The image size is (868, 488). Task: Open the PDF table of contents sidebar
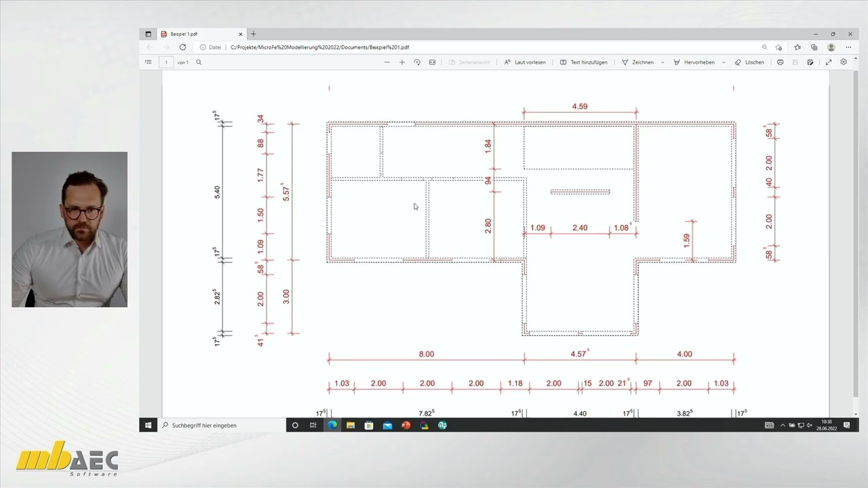[x=149, y=62]
